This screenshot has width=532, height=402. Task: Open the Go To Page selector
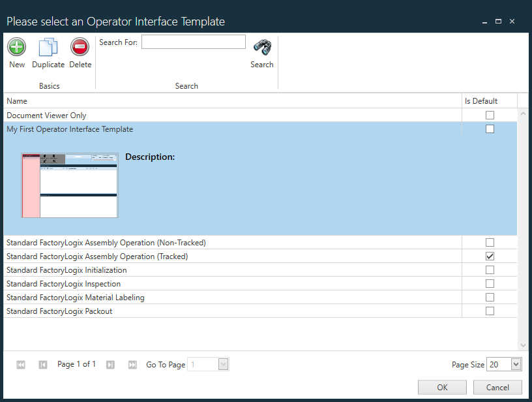click(222, 364)
